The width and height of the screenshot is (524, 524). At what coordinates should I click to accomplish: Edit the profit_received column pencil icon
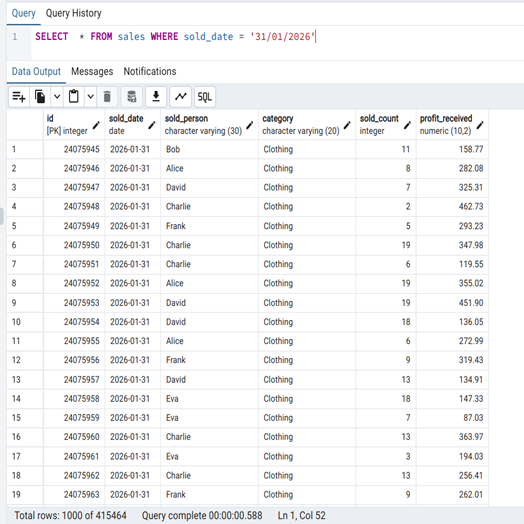coord(480,125)
